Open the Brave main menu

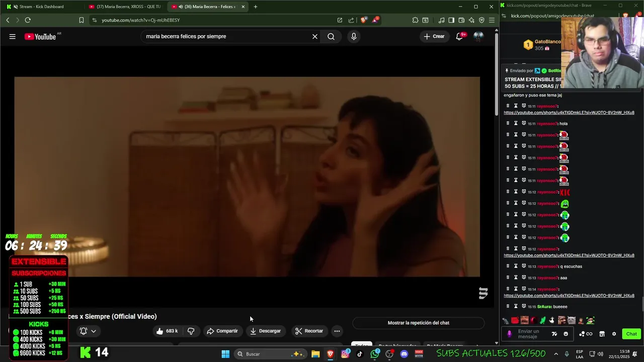[x=492, y=20]
